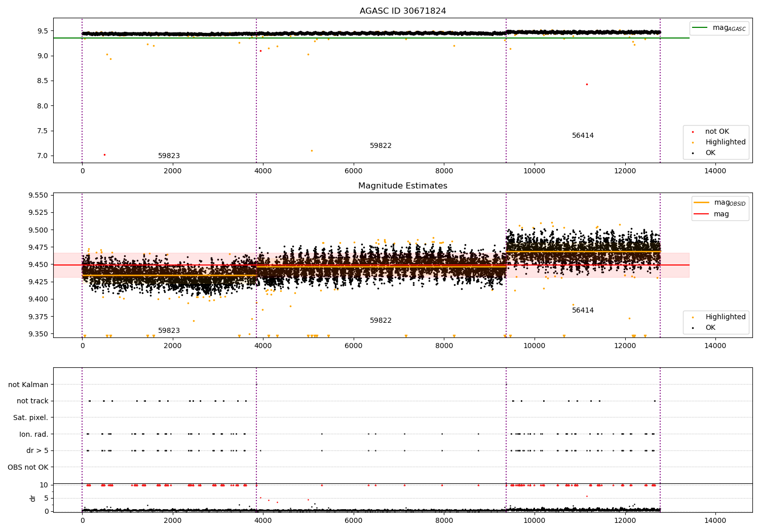Click the 9.425 y-axis tick label
Image resolution: width=760 pixels, height=532 pixels.
pyautogui.click(x=38, y=282)
